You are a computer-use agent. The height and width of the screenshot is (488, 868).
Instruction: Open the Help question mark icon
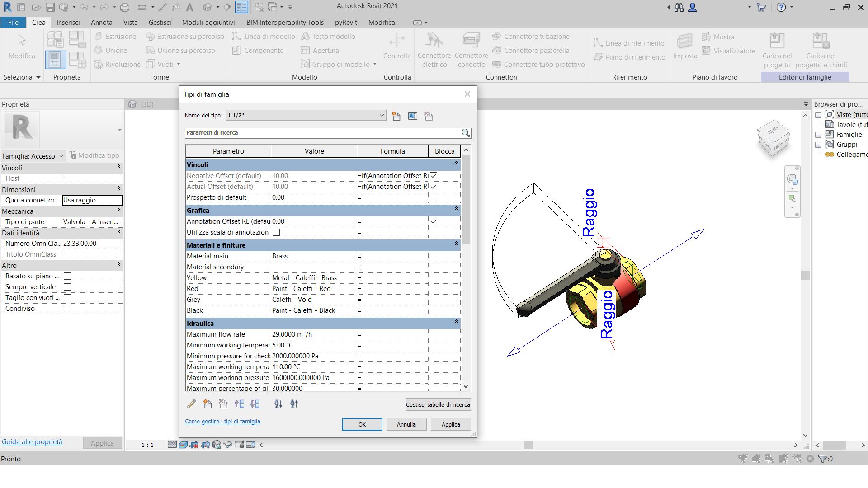pos(781,7)
